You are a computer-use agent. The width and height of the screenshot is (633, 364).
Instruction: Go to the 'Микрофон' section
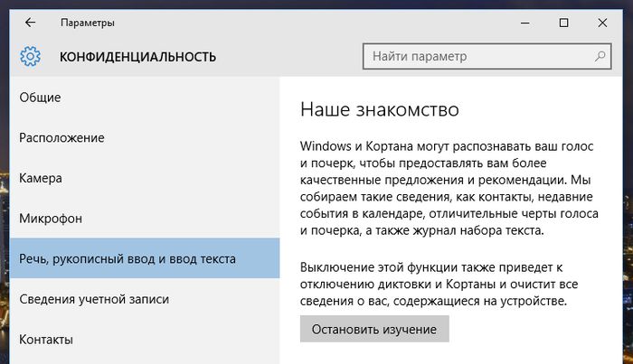[x=145, y=218]
